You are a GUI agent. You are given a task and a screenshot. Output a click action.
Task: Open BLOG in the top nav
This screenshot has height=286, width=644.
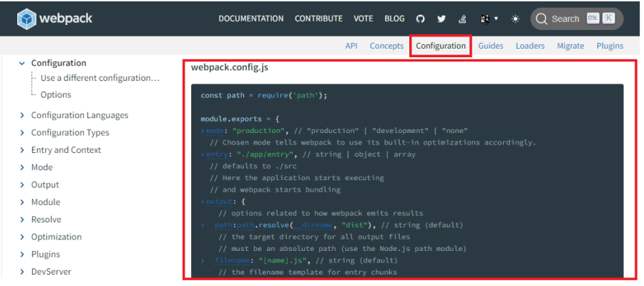(394, 19)
